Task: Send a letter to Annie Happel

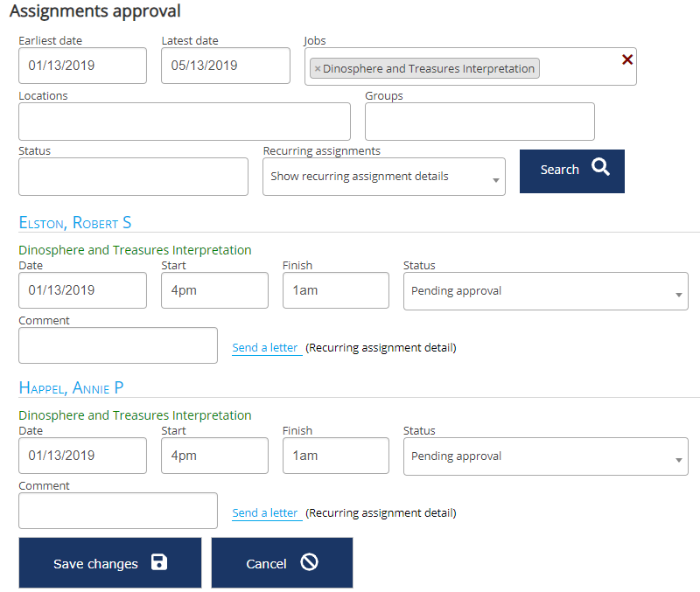Action: (266, 513)
